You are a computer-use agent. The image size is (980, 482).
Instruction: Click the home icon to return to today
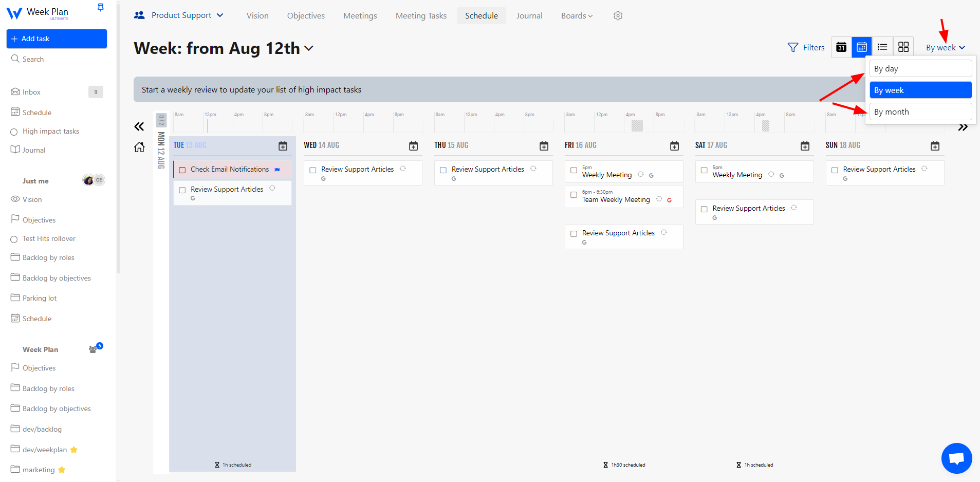tap(139, 147)
